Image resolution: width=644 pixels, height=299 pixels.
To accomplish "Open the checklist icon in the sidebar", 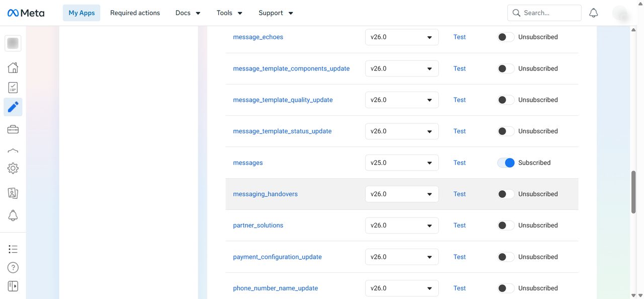I will (13, 88).
